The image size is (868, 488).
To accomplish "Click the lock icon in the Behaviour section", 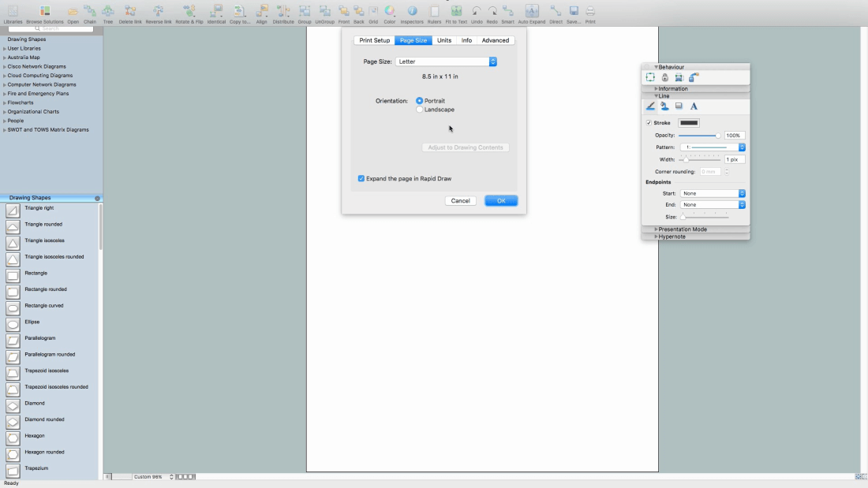I will (664, 77).
